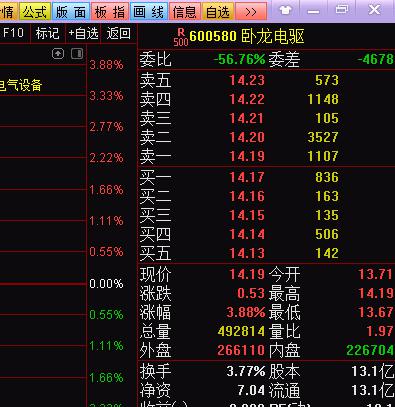The image size is (395, 407).
Task: Open F10 company information
Action: pos(14,33)
